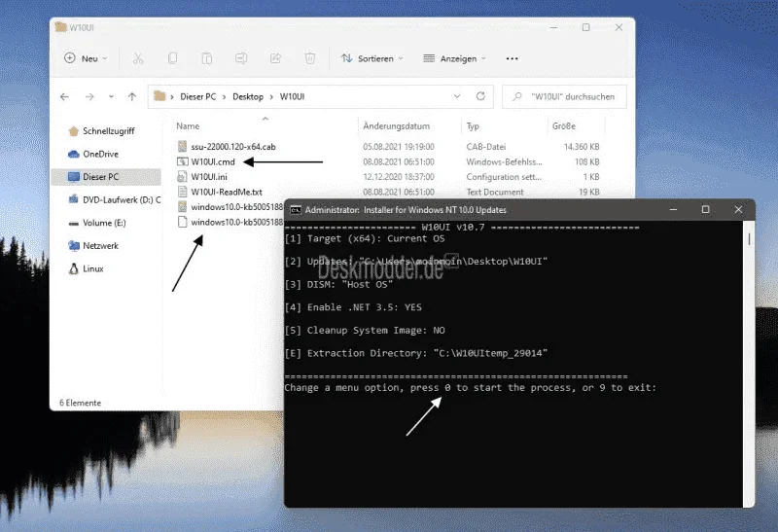Go forward with the right arrow button

(x=89, y=97)
